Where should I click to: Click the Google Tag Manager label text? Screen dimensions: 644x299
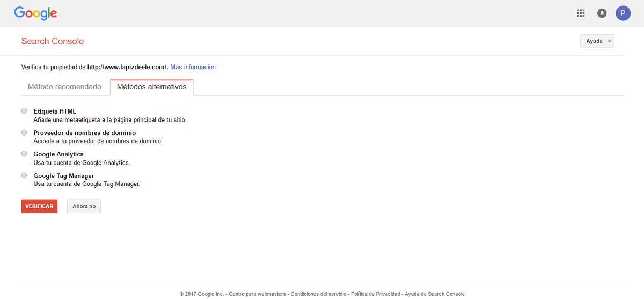click(64, 176)
